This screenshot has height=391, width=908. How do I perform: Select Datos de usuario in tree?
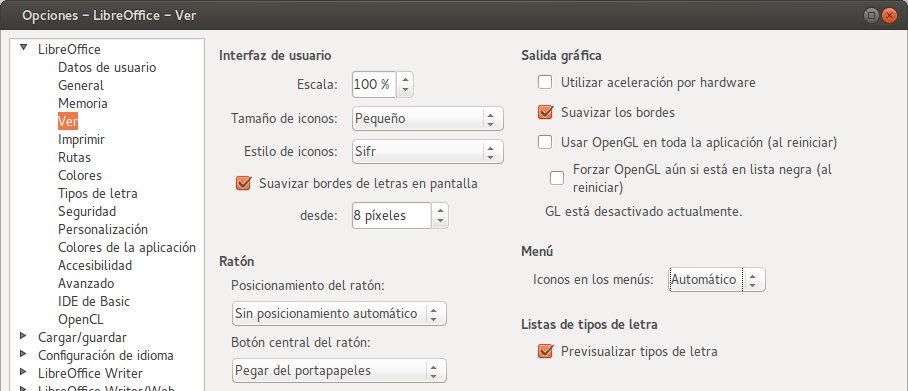pyautogui.click(x=107, y=67)
